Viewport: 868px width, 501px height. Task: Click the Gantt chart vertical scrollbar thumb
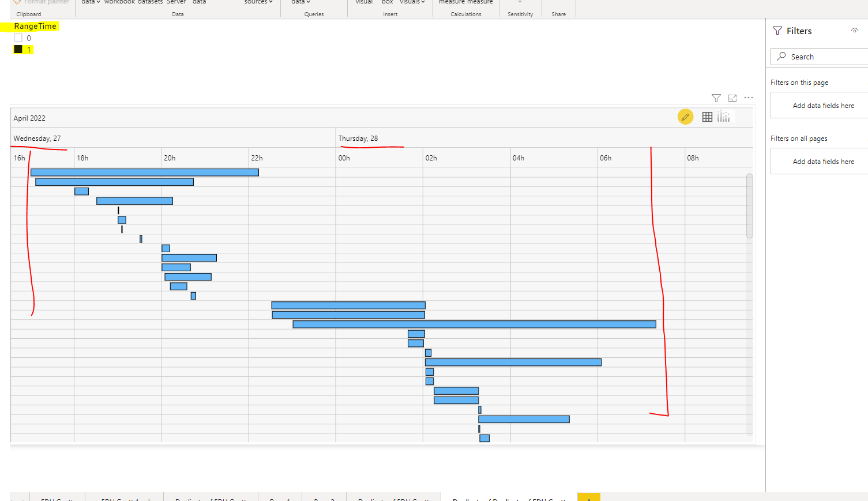(749, 205)
